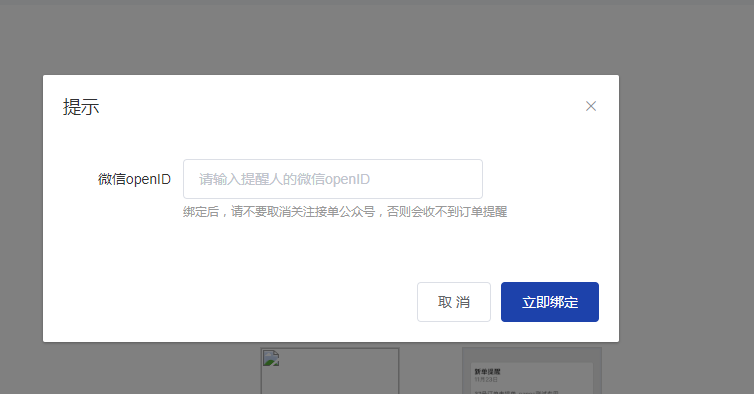This screenshot has width=754, height=394.
Task: Click the dimmed overlay left of the dialog
Action: point(21,207)
